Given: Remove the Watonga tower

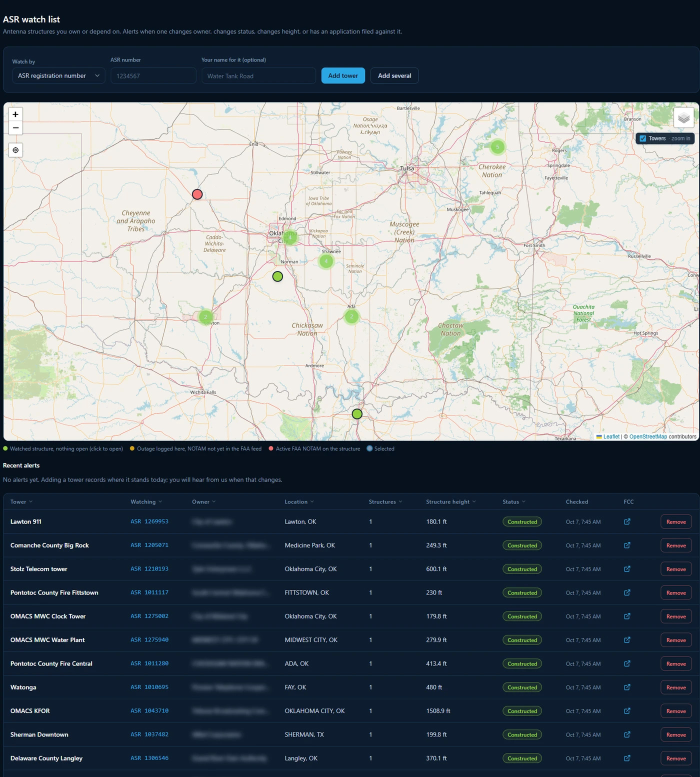Looking at the screenshot, I should 676,687.
